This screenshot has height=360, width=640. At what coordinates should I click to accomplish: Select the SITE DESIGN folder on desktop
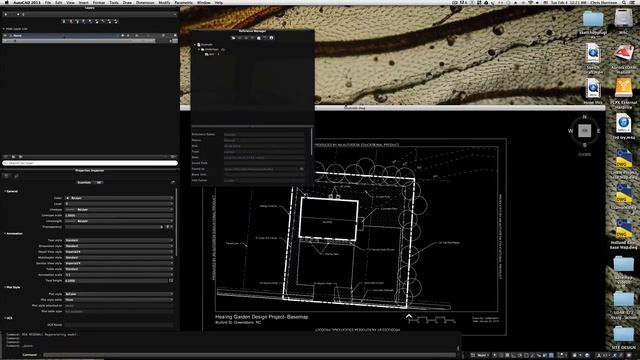tap(623, 338)
